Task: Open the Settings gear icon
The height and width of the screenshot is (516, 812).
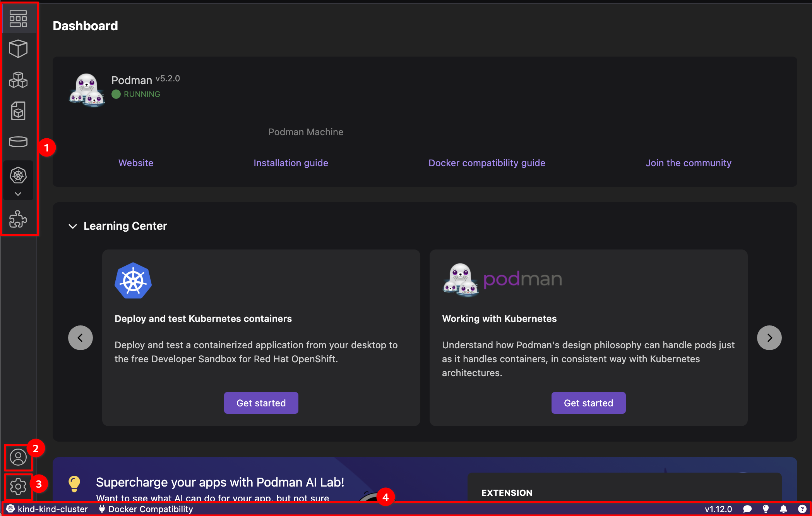Action: 18,487
